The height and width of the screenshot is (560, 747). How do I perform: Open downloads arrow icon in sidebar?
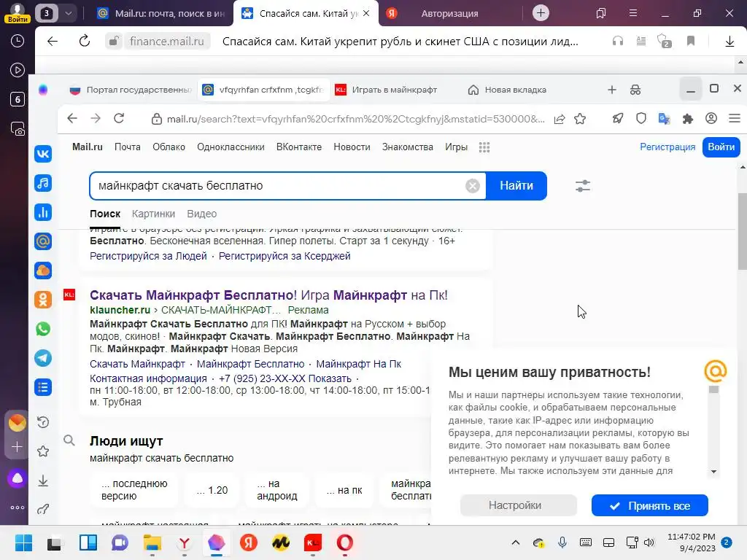click(43, 481)
